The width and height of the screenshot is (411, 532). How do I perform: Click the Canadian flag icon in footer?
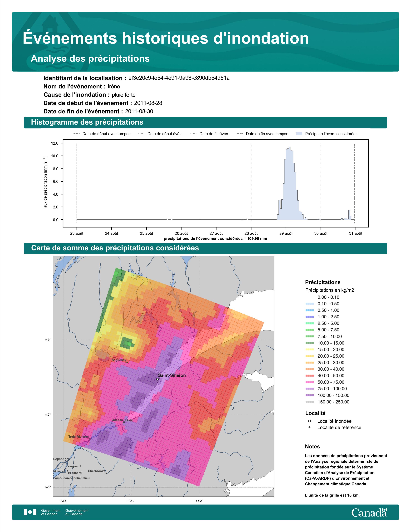[30, 512]
